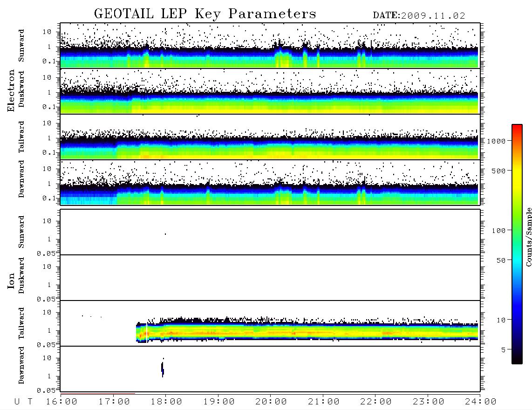Image resolution: width=532 pixels, height=410 pixels.
Task: Click the 17:00 time axis label
Action: tap(114, 402)
